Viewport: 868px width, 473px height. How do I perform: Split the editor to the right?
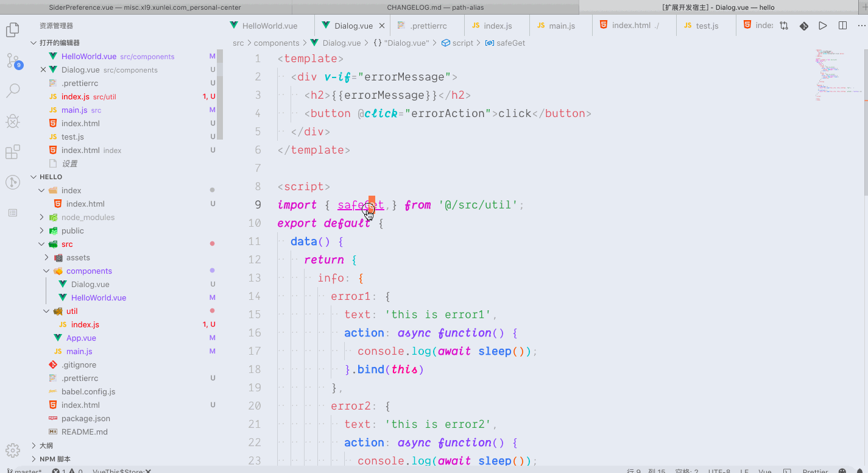(x=842, y=26)
